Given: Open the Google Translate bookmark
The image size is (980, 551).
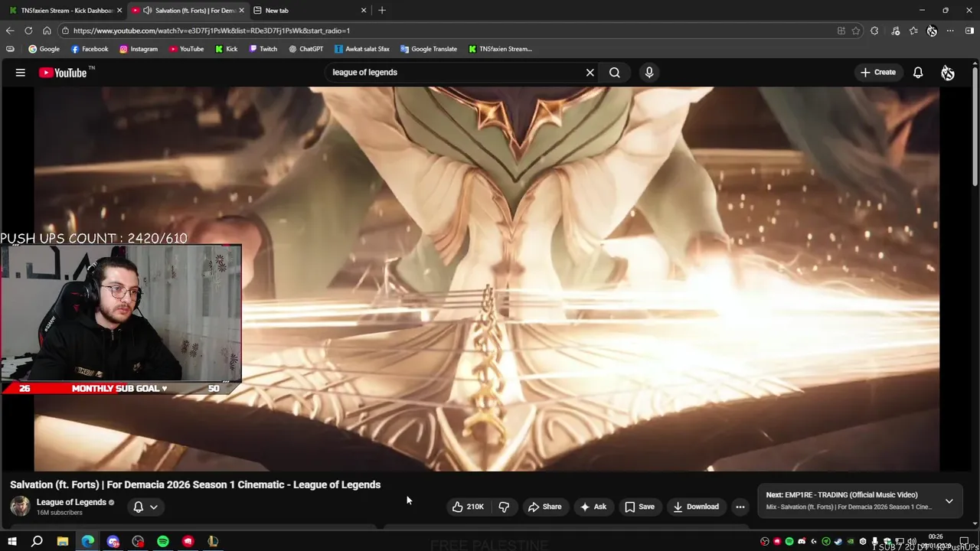Looking at the screenshot, I should pos(429,49).
